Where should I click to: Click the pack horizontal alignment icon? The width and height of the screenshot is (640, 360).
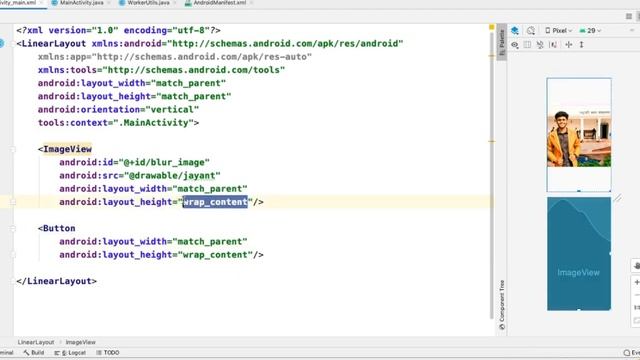(x=569, y=44)
